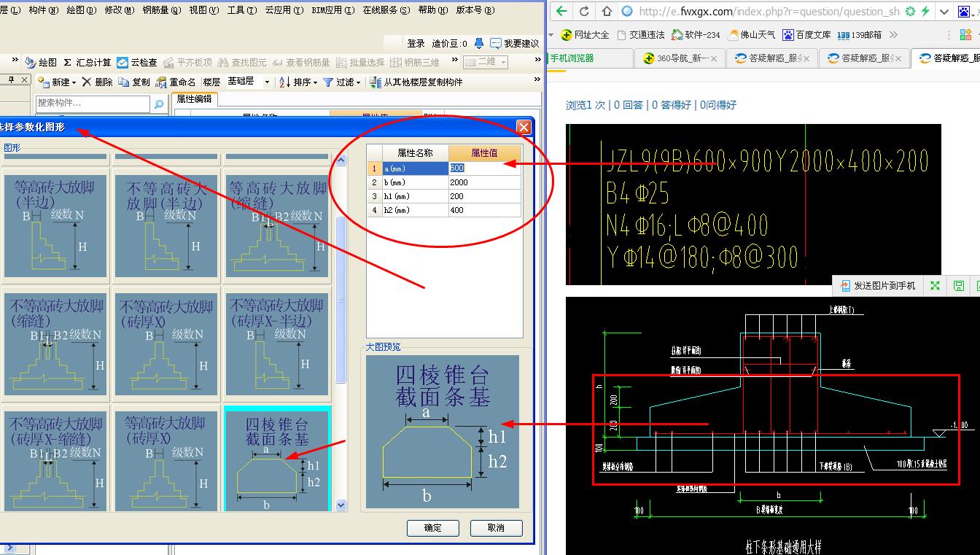Open the 工具(T) menu

pyautogui.click(x=241, y=10)
